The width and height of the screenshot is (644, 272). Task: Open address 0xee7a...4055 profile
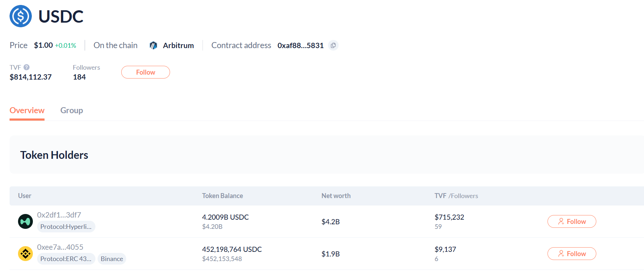[x=60, y=247]
